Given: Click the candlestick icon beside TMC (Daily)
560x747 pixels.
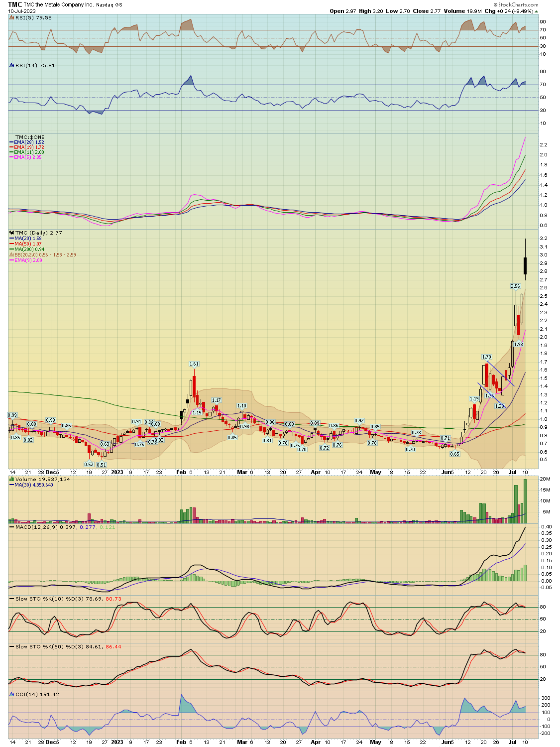Looking at the screenshot, I should pyautogui.click(x=12, y=233).
